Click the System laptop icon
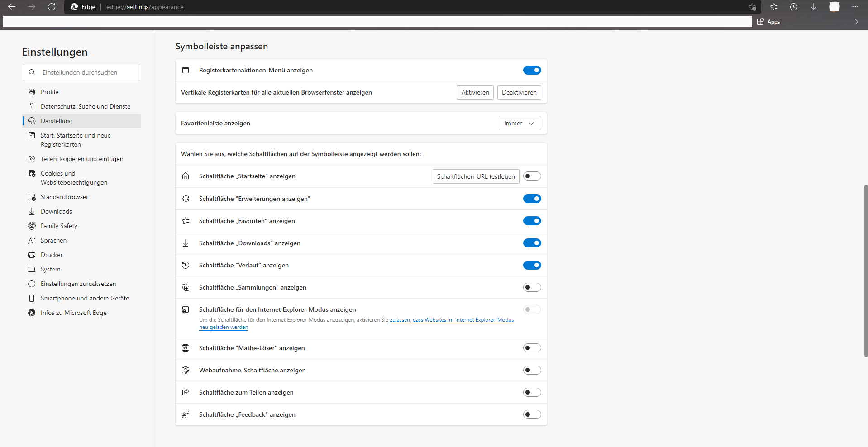This screenshot has height=447, width=868. click(32, 269)
